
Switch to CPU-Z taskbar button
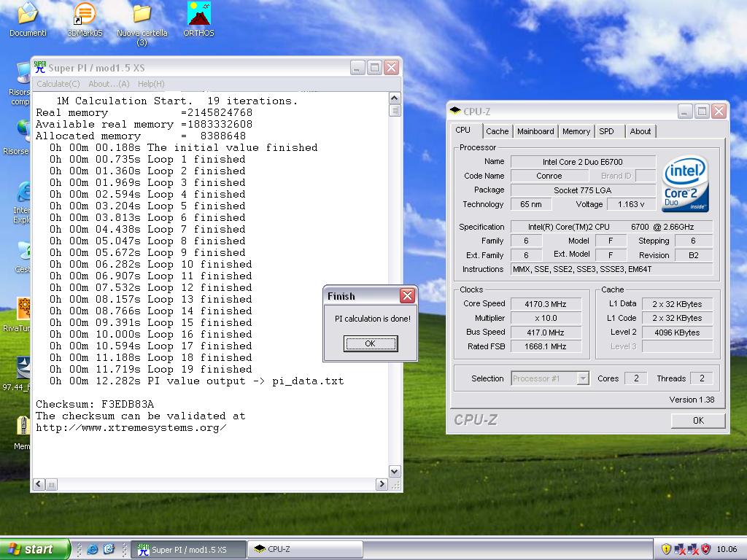(x=305, y=550)
